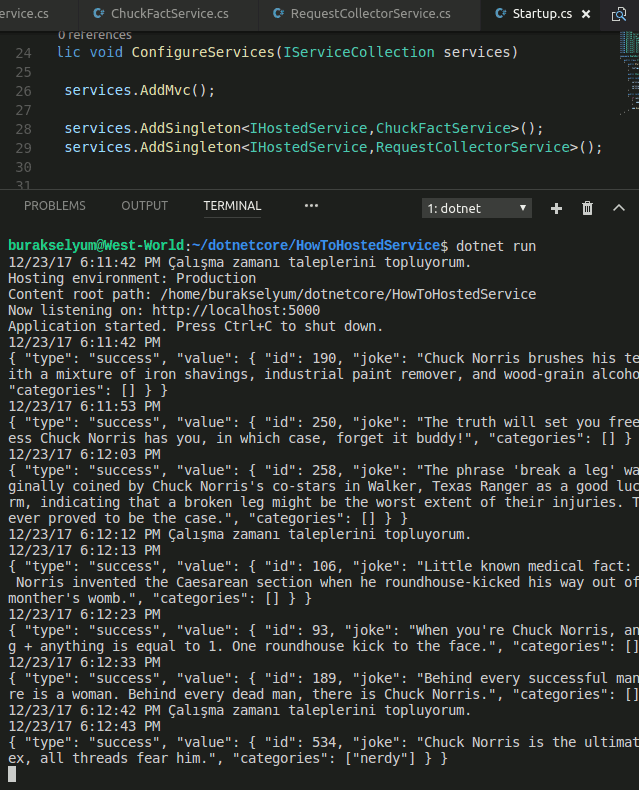Maximize the panel with the up chevron
The width and height of the screenshot is (639, 790).
[619, 208]
